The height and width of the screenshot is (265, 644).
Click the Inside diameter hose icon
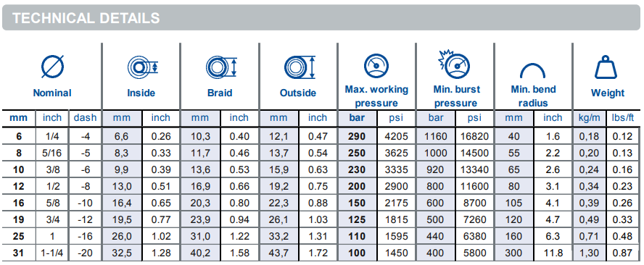(x=143, y=67)
